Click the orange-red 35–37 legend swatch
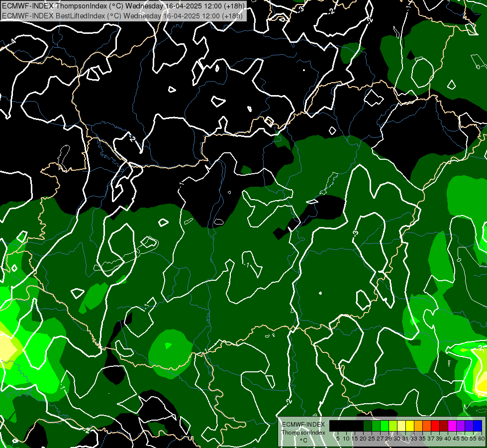Screen dimensions: 487x448 point(427,426)
